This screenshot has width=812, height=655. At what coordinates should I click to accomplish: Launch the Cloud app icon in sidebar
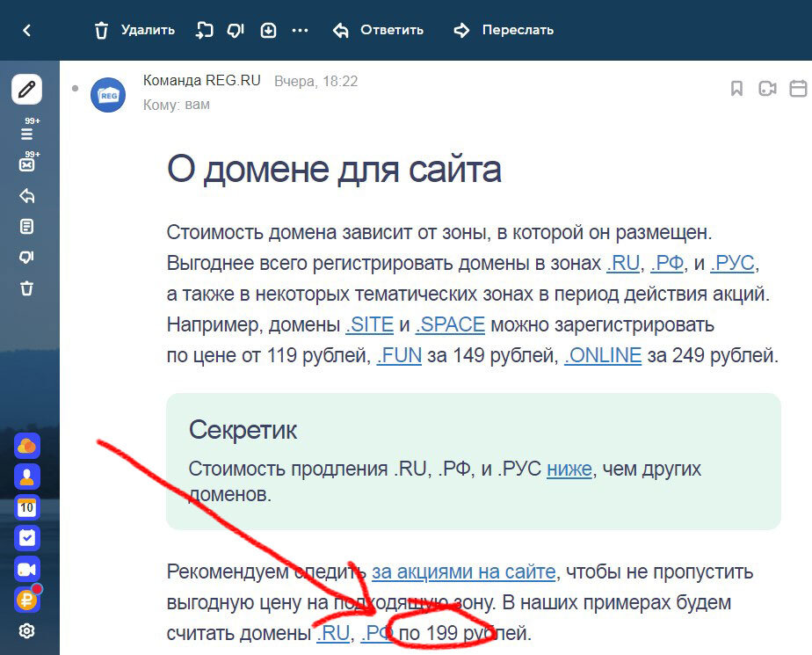27,446
